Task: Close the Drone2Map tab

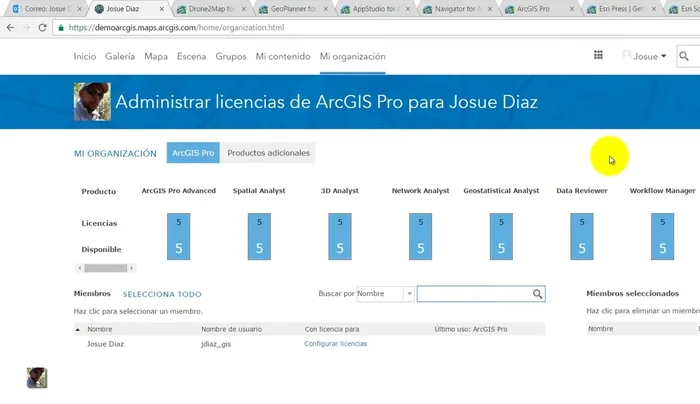Action: [x=244, y=8]
